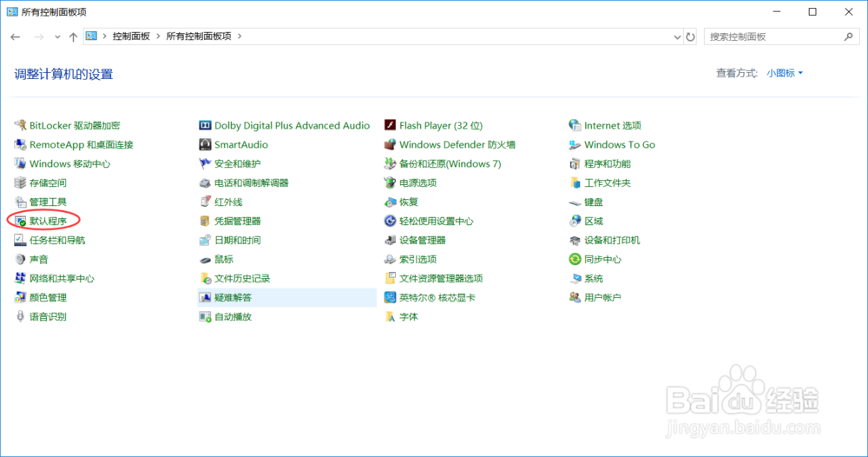Viewport: 868px width, 457px height.
Task: Click 所有控制面板项 in the breadcrumb path
Action: pos(199,36)
